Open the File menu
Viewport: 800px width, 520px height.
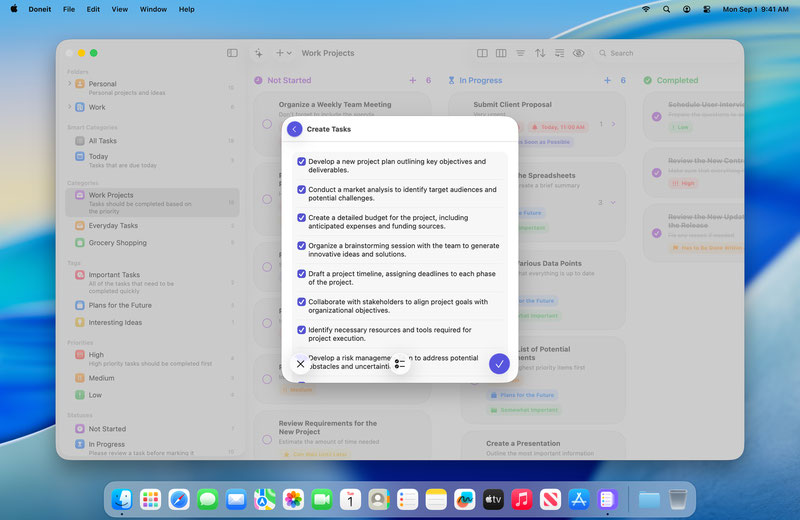[x=69, y=9]
